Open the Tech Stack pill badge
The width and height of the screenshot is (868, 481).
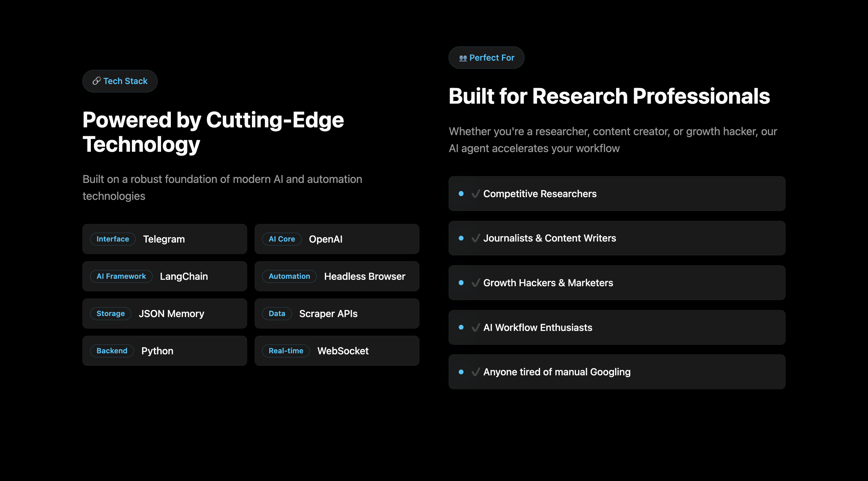click(x=120, y=81)
